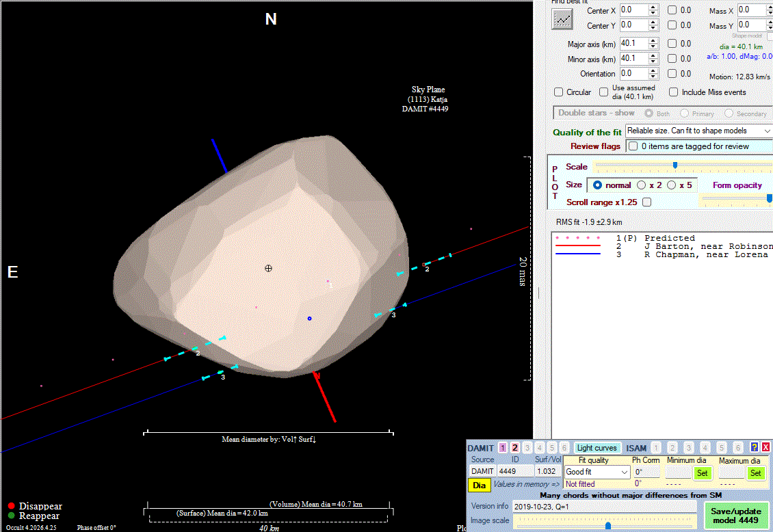Click the Ph Corrn input field
This screenshot has width=773, height=532.
(646, 472)
